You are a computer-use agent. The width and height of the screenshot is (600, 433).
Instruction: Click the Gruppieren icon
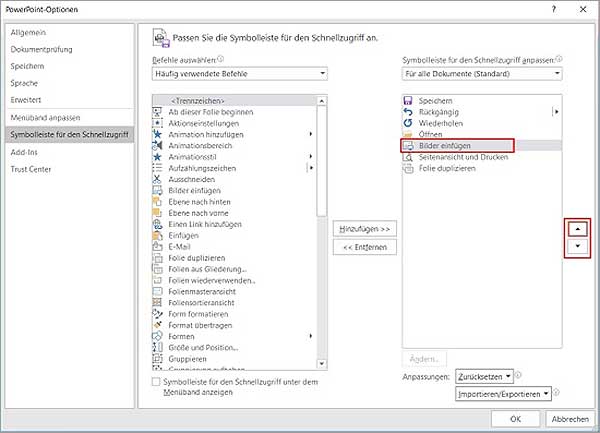coord(157,359)
